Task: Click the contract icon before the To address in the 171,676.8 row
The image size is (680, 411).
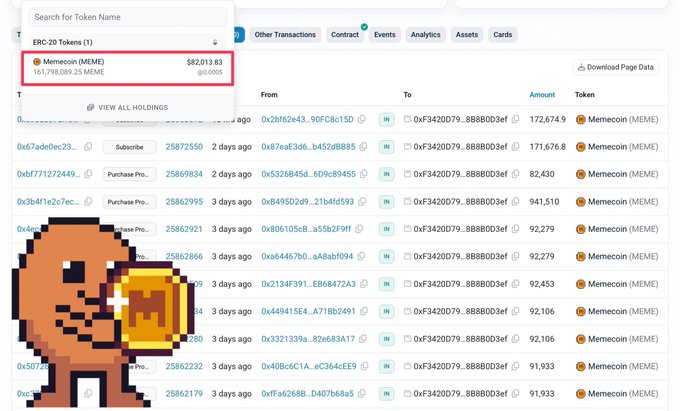Action: tap(407, 147)
